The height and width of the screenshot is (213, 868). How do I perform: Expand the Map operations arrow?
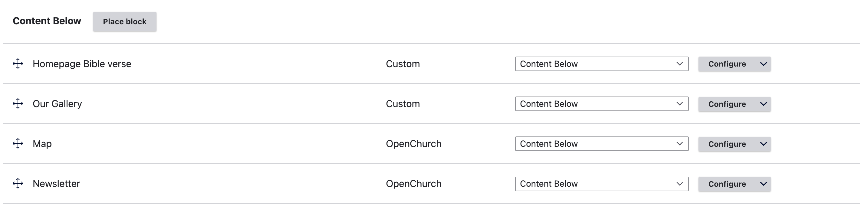(x=763, y=144)
